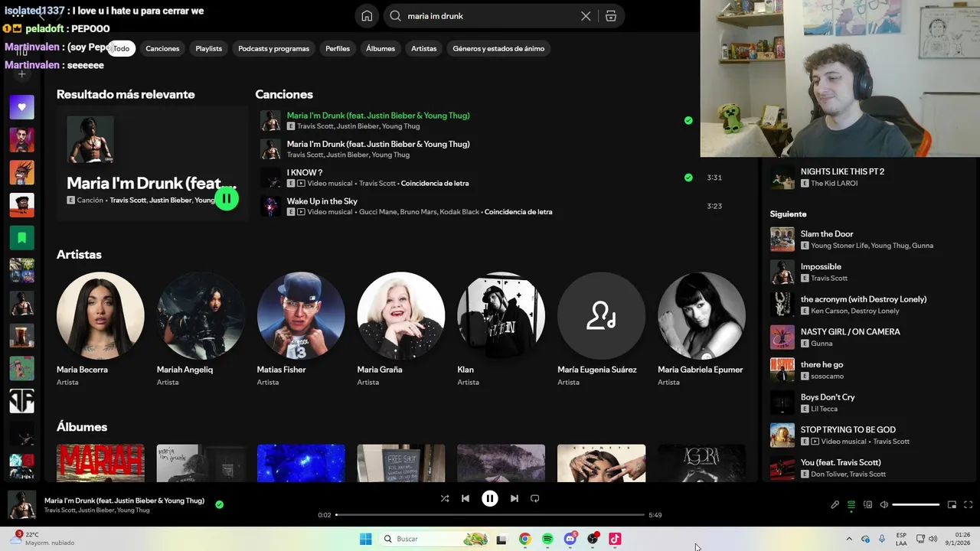
Task: Open Maria Graña artist profile
Action: (401, 315)
